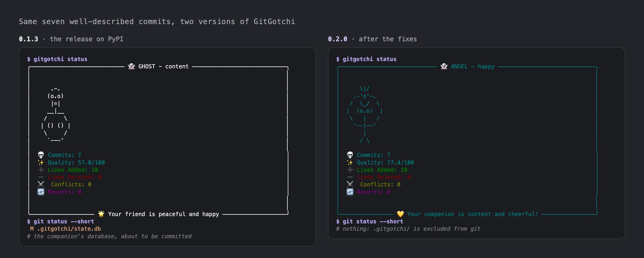Click the teal angel ASCII art figure
The height and width of the screenshot is (258, 644).
(365, 114)
